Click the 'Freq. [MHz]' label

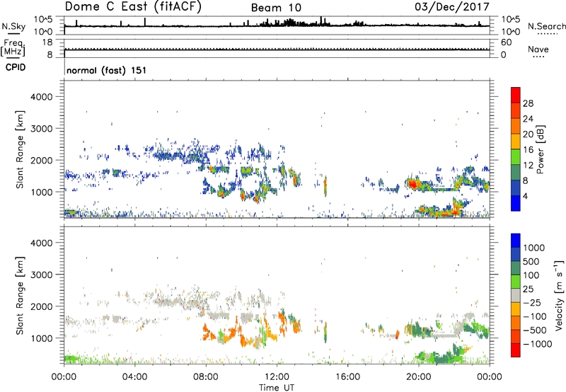[13, 48]
